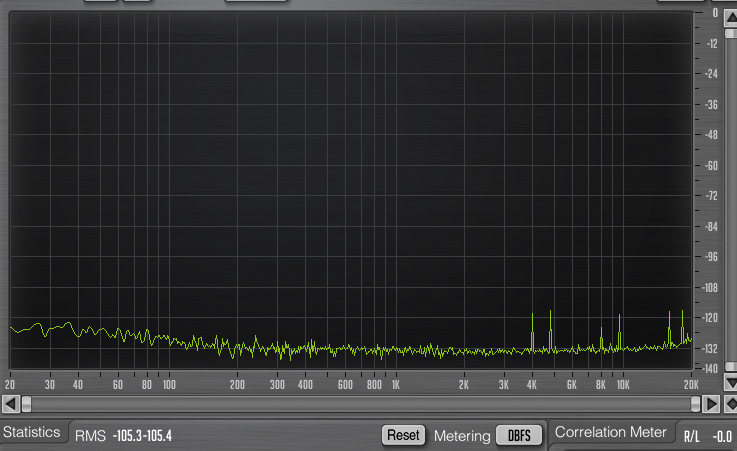The height and width of the screenshot is (451, 737).
Task: Click the 0 dB scale label
Action: pos(715,13)
